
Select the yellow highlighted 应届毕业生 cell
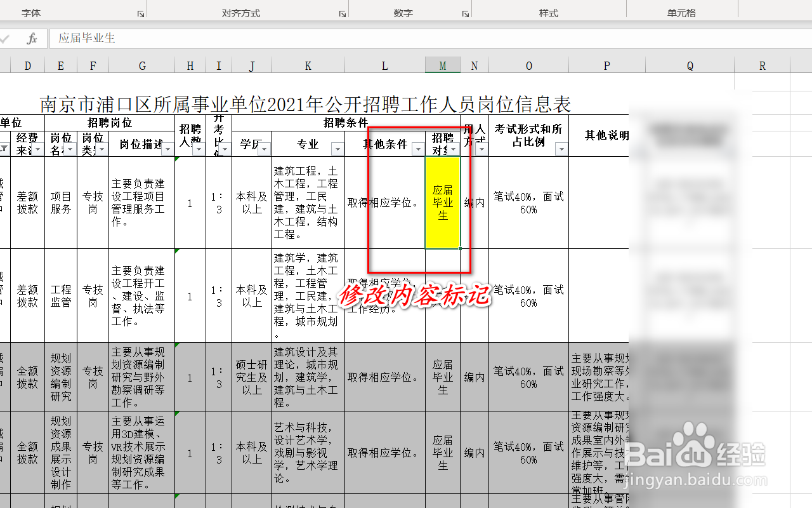(x=443, y=203)
